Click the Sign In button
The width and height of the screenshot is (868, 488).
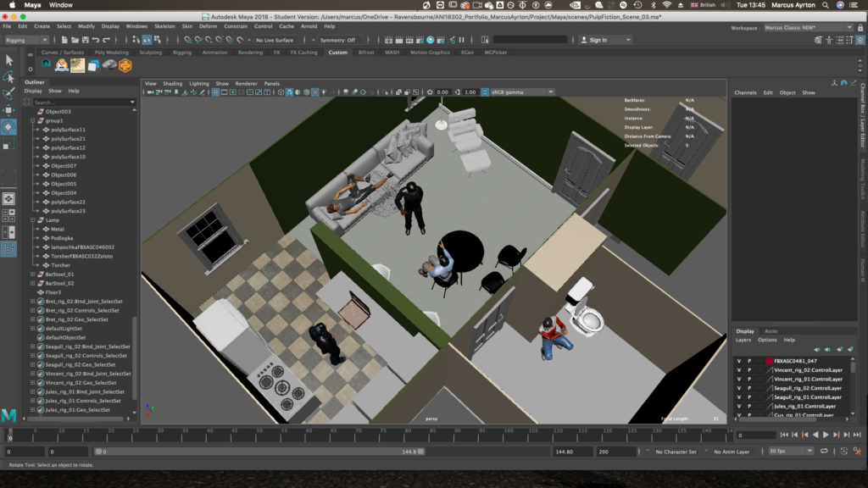coord(604,40)
